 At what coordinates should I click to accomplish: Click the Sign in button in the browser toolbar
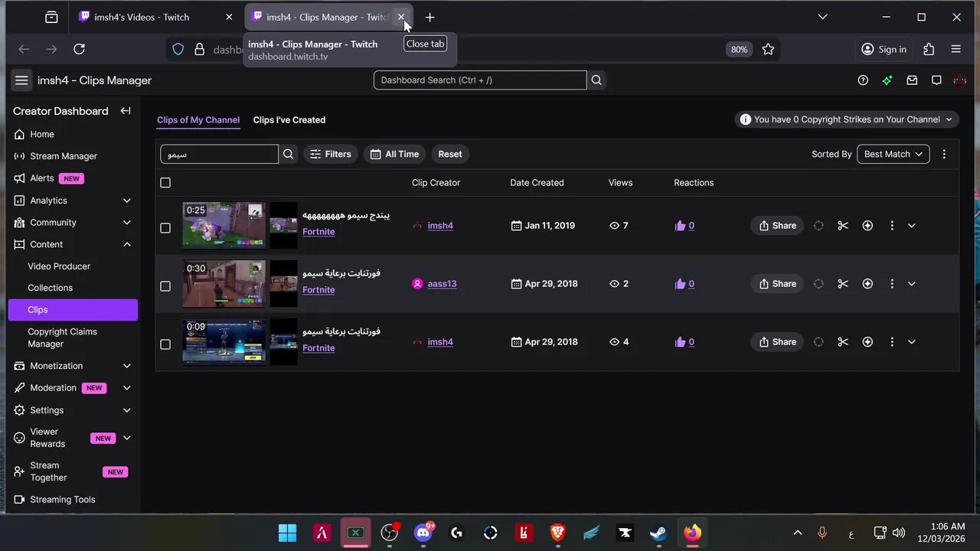pyautogui.click(x=884, y=49)
